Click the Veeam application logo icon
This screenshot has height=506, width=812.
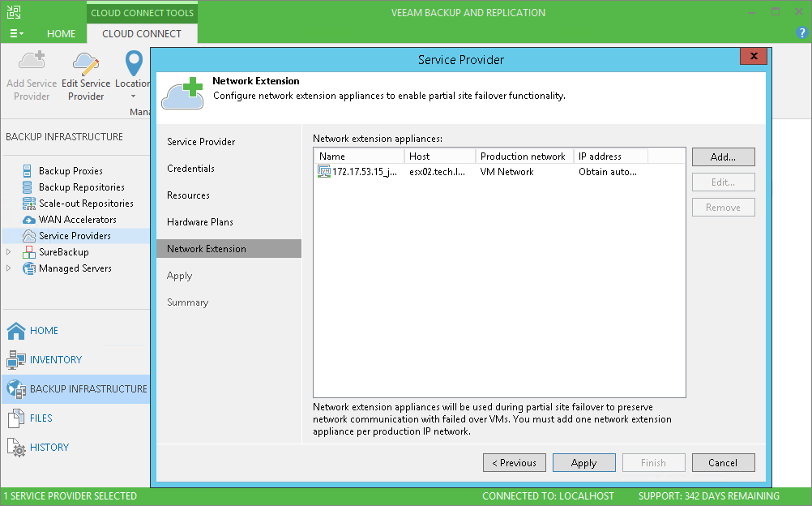pyautogui.click(x=14, y=12)
